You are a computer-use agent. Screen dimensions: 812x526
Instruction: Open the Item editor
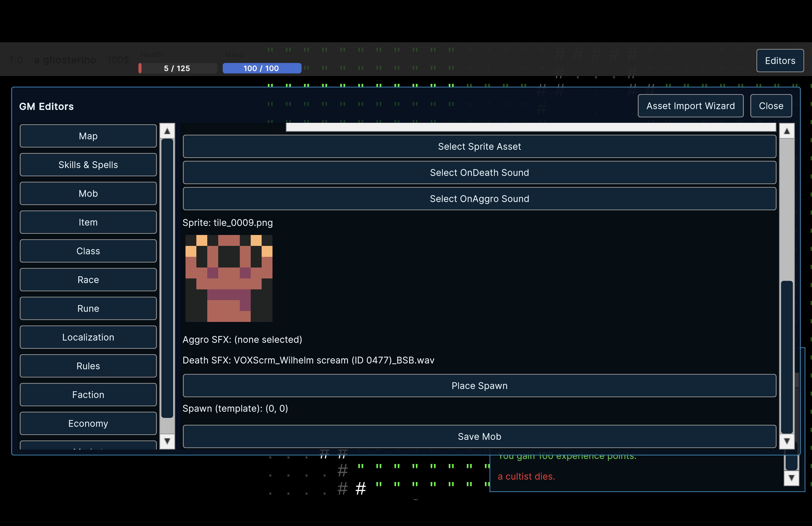[88, 222]
